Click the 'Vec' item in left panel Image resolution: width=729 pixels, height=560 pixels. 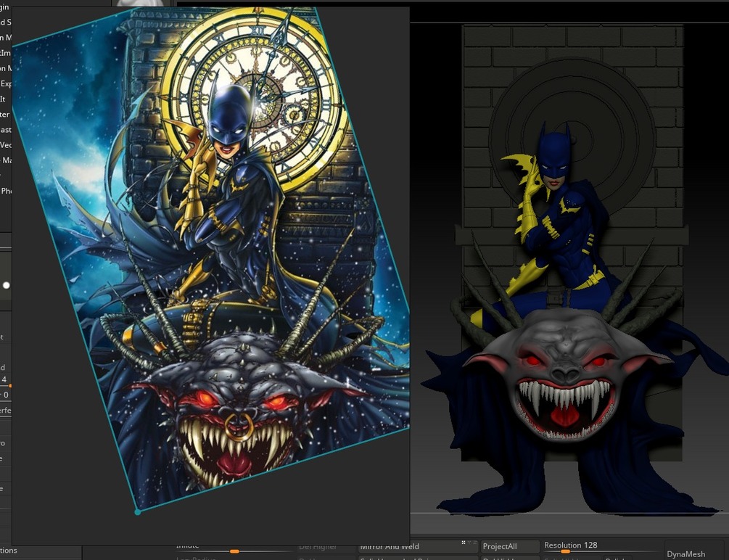click(6, 145)
